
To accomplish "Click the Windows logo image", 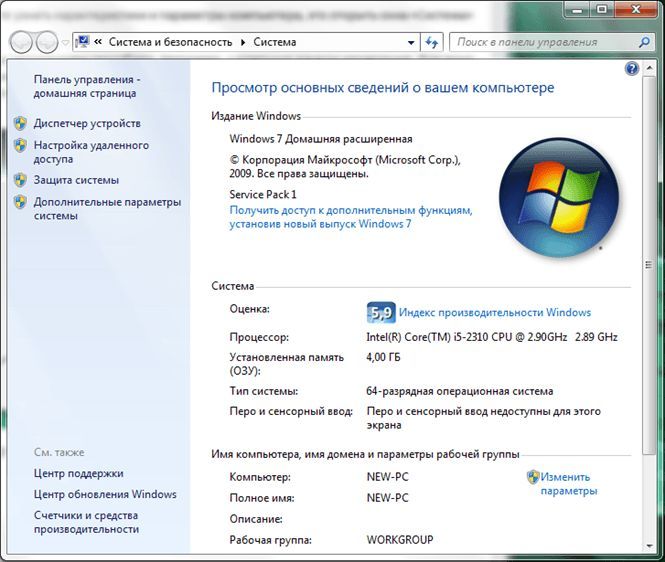I will 559,198.
